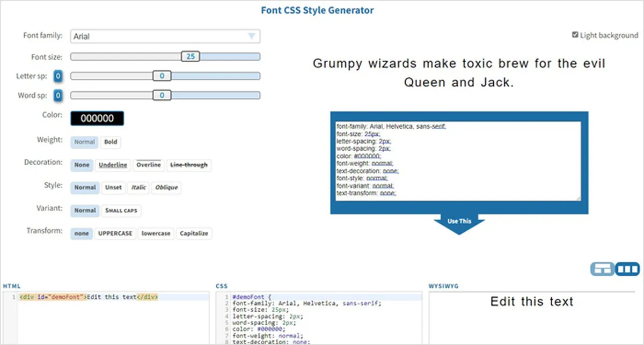Set transform to lowercase
This screenshot has width=644, height=345.
[156, 233]
